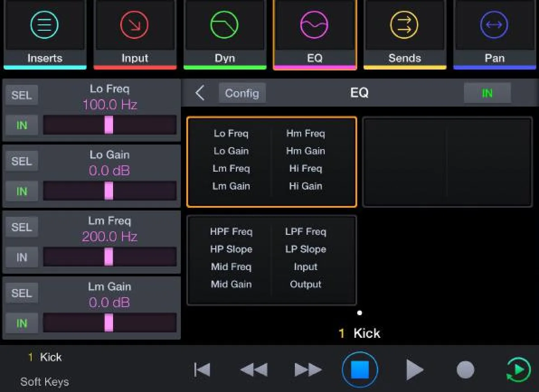
Task: Select the 1 Kick track name bottom-left
Action: coord(45,357)
